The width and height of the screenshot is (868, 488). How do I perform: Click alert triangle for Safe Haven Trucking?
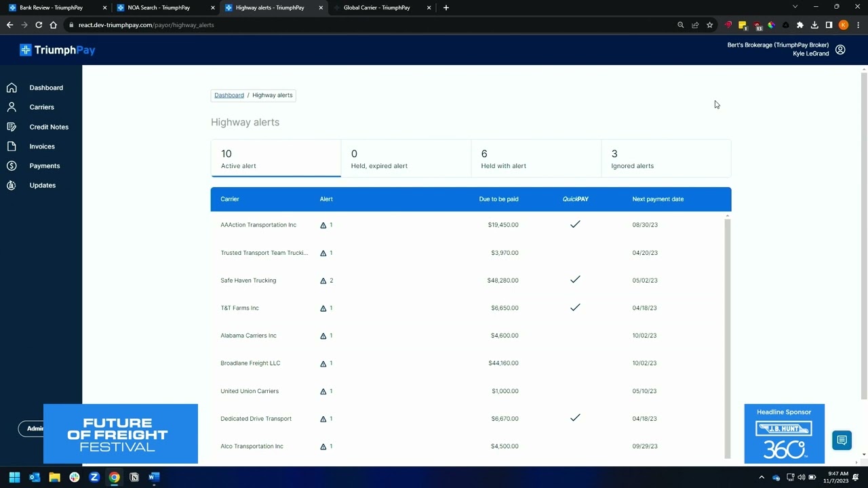[x=323, y=281]
